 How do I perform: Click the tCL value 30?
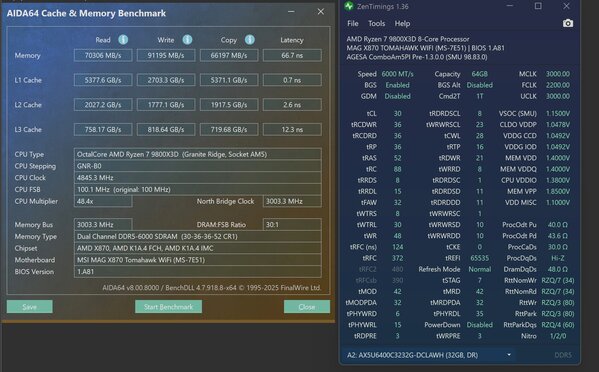(x=397, y=113)
